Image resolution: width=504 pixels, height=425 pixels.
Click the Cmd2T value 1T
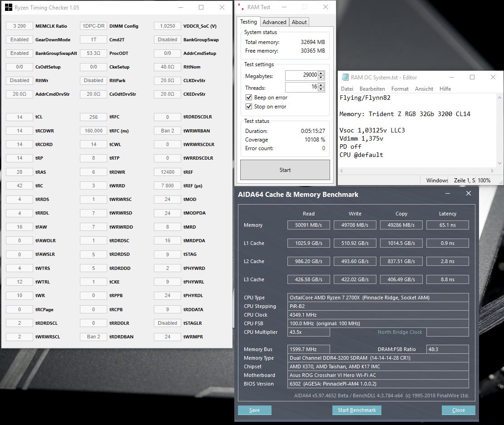click(94, 39)
